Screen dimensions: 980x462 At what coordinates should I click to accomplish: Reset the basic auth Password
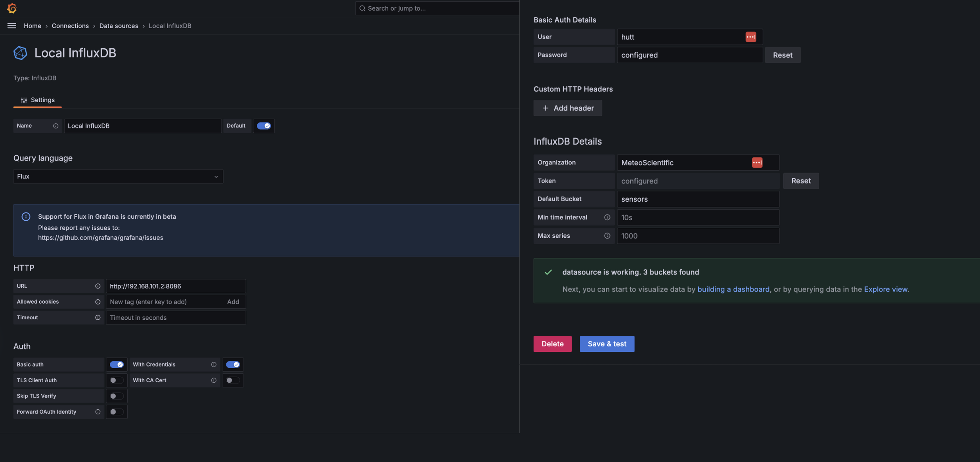point(783,55)
